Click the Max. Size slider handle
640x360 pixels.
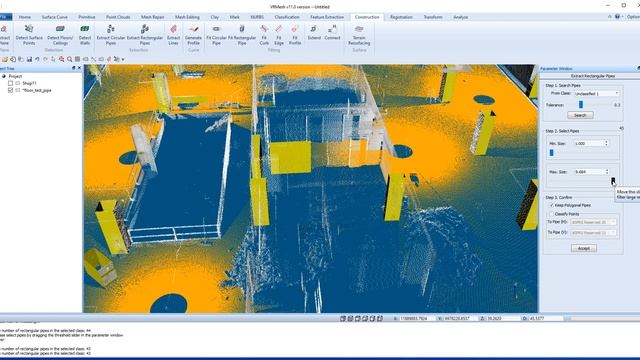point(613,181)
